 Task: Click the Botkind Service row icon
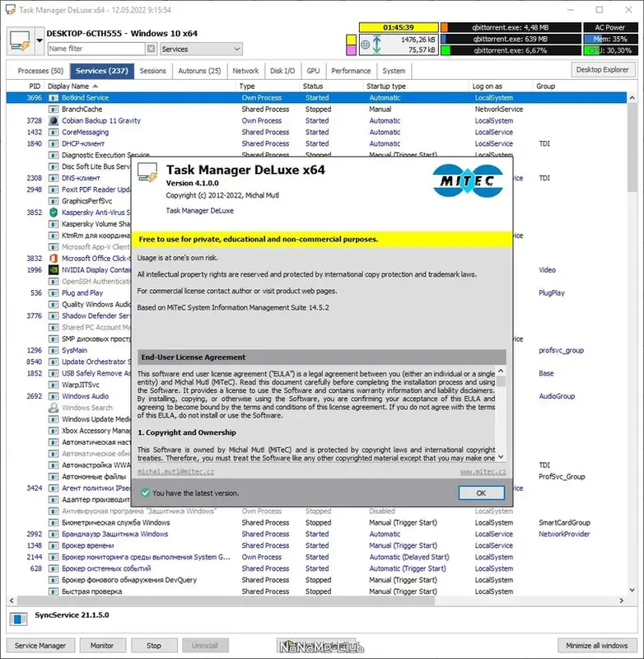(x=54, y=97)
